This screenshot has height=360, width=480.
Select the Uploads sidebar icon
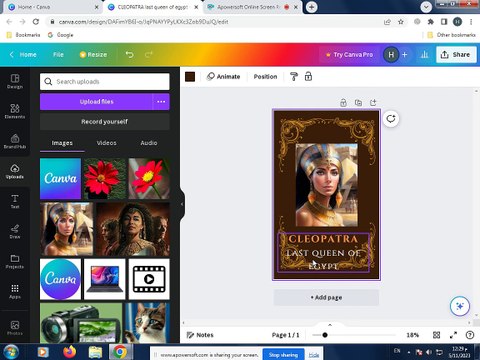(x=15, y=171)
